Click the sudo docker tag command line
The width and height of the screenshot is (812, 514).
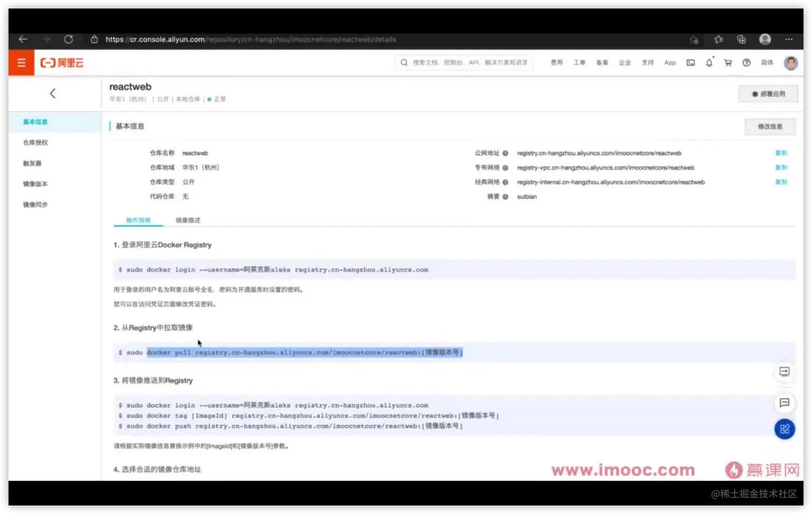point(308,416)
